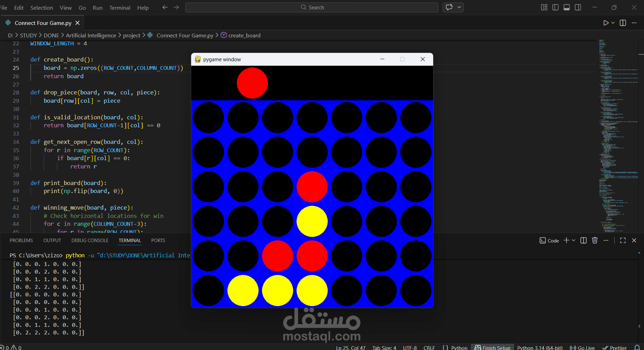The image size is (644, 350).
Task: Select the create_board breadcrumb
Action: (245, 35)
